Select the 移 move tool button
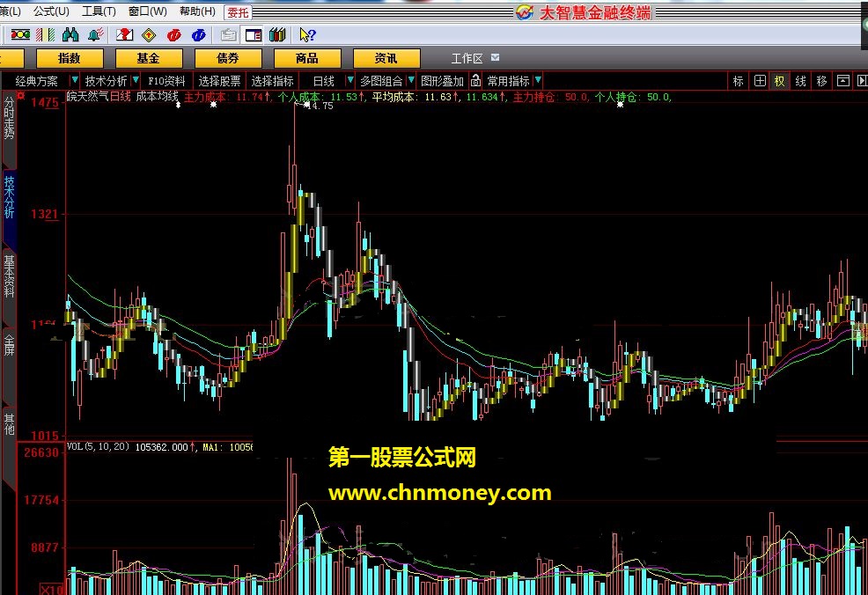This screenshot has height=595, width=868. click(821, 81)
